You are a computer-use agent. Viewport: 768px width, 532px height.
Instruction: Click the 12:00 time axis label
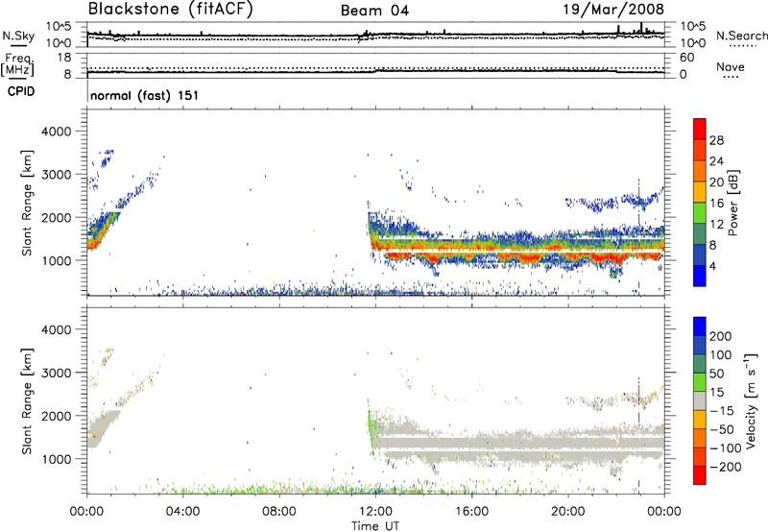coord(375,512)
